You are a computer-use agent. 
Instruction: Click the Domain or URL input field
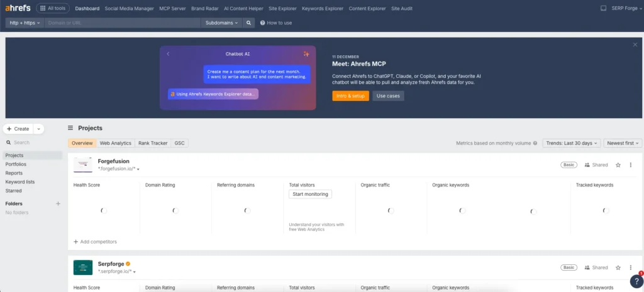[123, 23]
